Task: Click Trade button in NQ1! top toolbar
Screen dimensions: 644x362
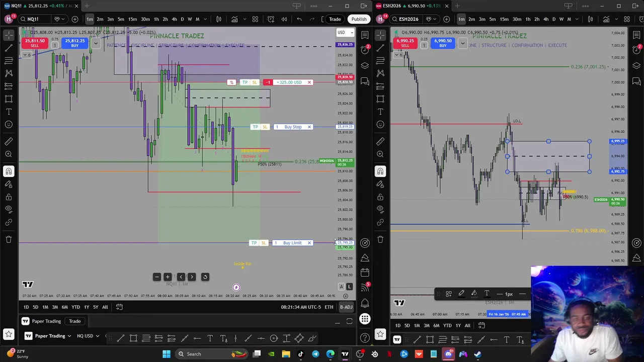Action: (x=335, y=19)
